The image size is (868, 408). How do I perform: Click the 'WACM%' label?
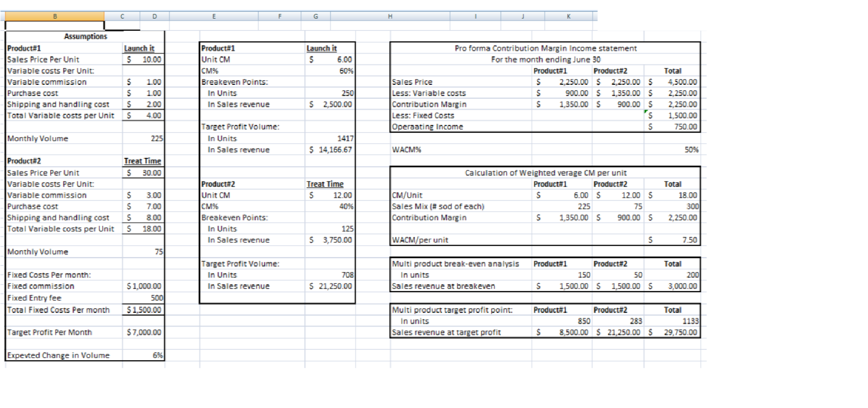click(407, 149)
